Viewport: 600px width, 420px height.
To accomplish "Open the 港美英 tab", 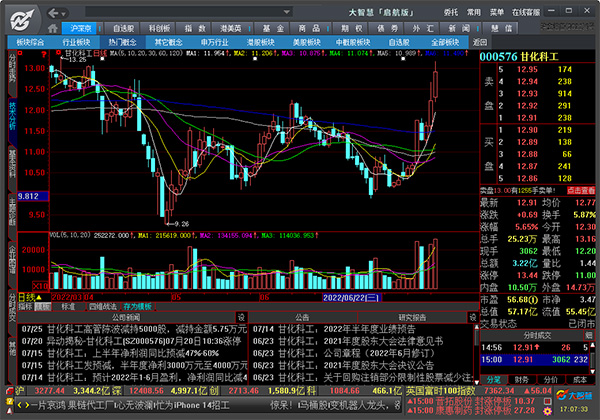I will (231, 28).
